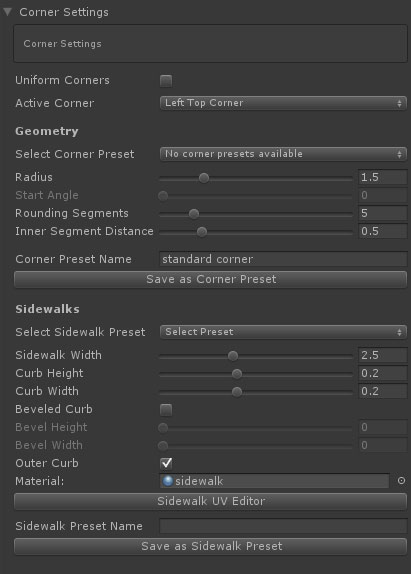The image size is (411, 574).
Task: Click the Inner Segment Distance value field
Action: [382, 231]
